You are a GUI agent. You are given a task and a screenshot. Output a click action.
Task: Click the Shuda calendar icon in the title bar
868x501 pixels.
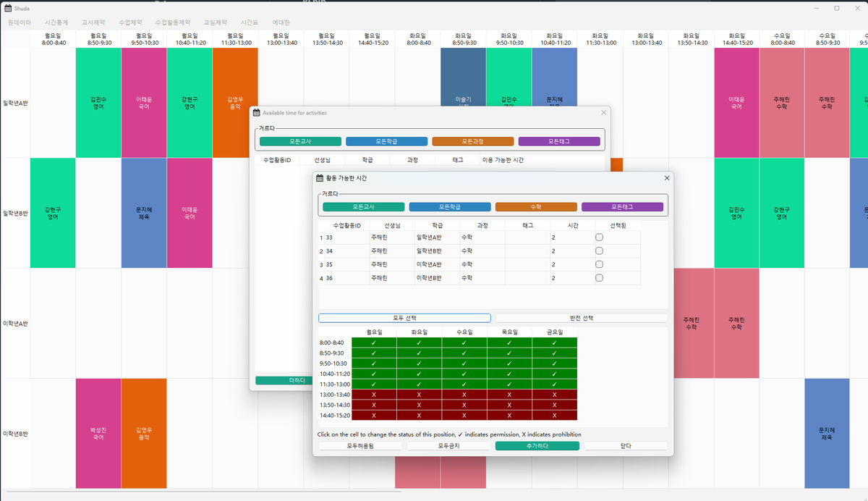(8, 8)
